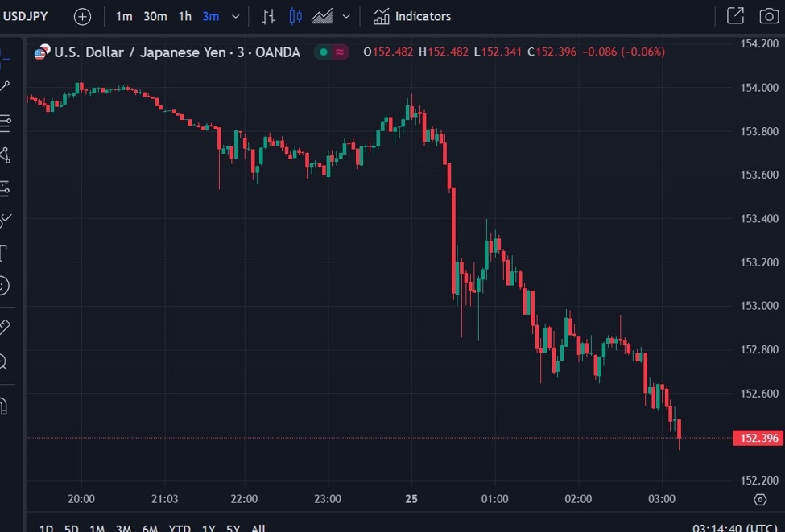785x532 pixels.
Task: Select the candlestick chart style icon
Action: pos(295,16)
